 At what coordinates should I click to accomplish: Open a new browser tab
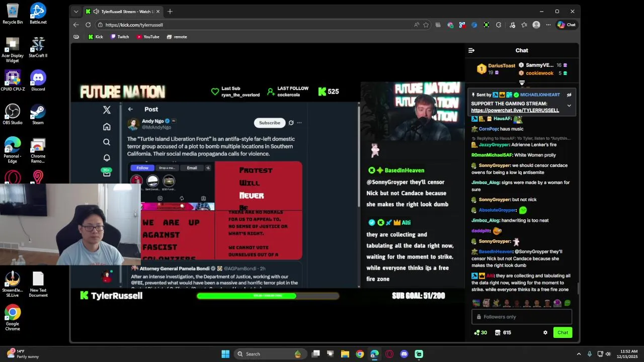click(x=170, y=12)
